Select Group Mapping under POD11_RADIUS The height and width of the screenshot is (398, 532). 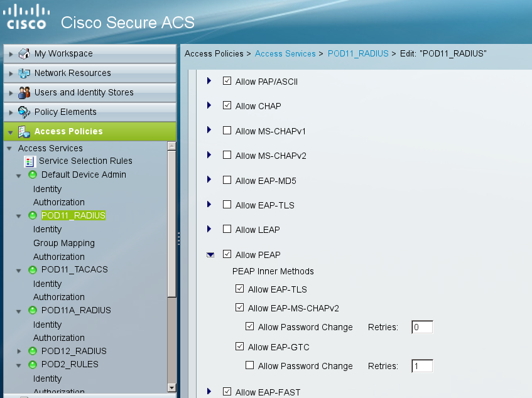pyautogui.click(x=64, y=243)
